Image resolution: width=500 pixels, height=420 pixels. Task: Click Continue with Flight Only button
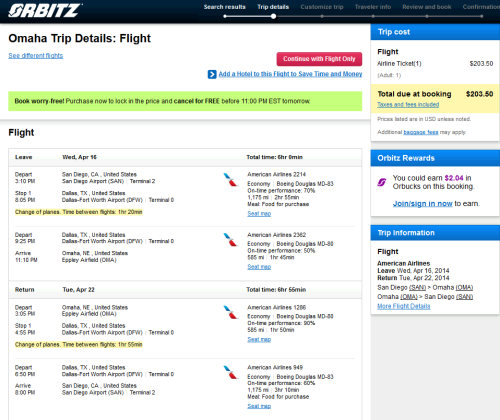click(319, 59)
